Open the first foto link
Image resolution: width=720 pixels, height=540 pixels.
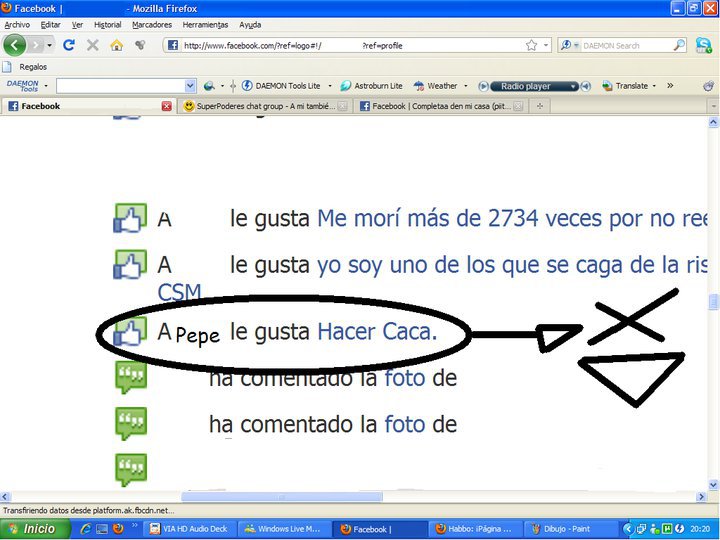pyautogui.click(x=405, y=378)
